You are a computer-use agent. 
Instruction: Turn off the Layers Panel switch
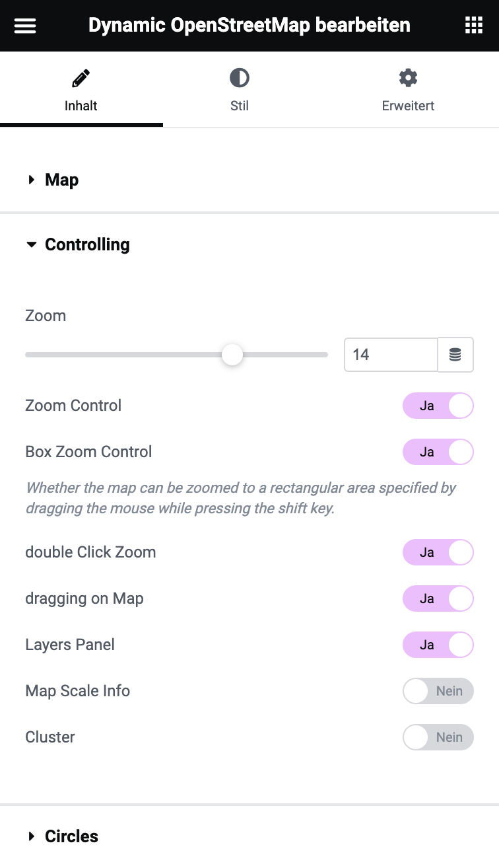click(x=438, y=645)
